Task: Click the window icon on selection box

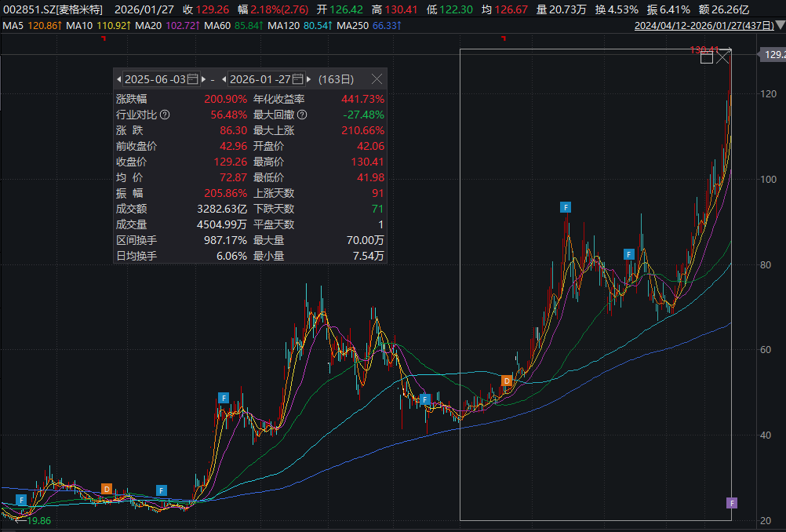Action: (706, 57)
